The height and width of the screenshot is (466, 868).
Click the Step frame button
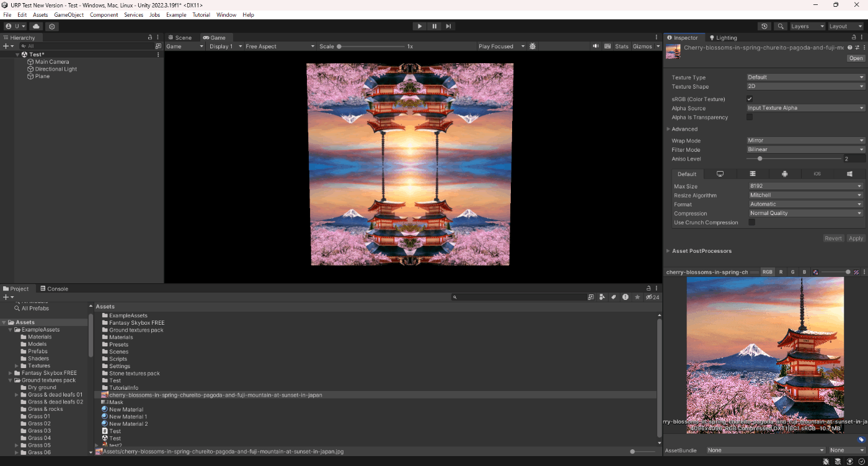pyautogui.click(x=448, y=26)
